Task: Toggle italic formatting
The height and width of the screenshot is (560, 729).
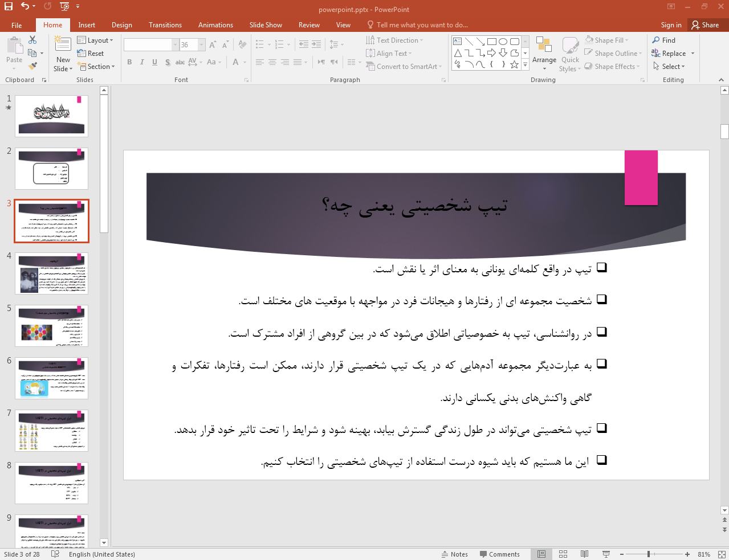Action: point(142,62)
